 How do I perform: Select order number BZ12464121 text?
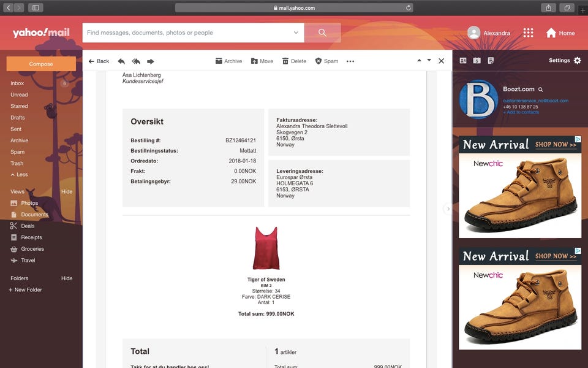(x=241, y=140)
